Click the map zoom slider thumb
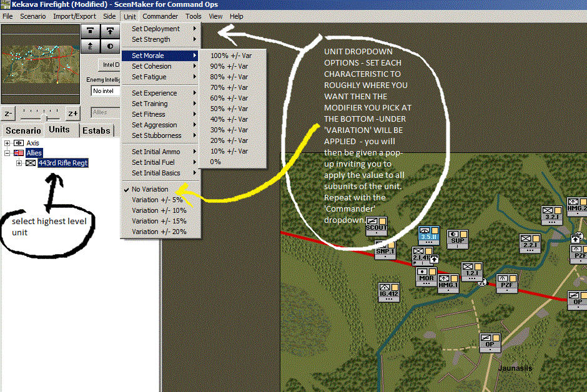 (44, 118)
